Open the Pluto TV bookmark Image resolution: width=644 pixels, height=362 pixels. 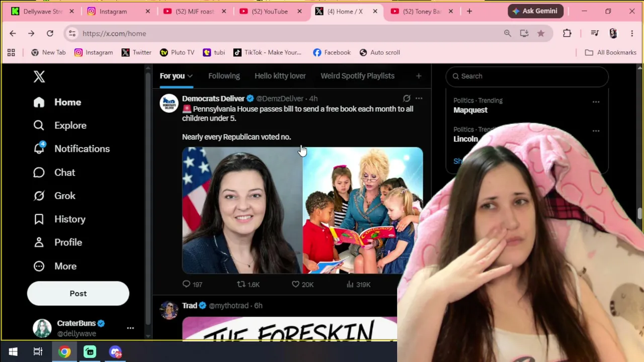(x=177, y=52)
